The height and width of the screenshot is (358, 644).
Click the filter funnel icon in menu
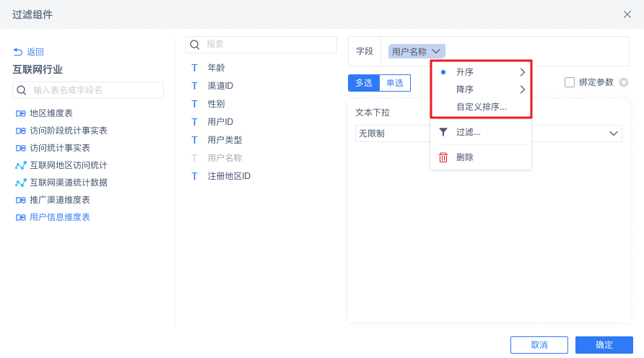(443, 132)
